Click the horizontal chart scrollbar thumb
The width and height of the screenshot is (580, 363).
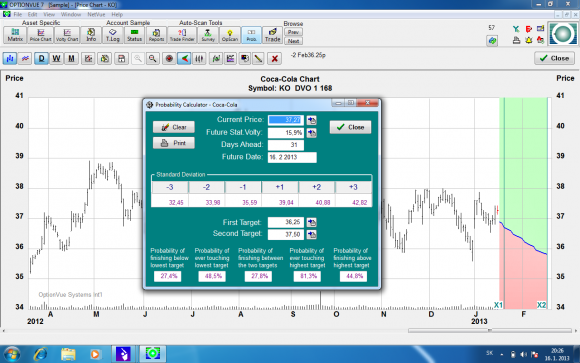click(x=490, y=330)
